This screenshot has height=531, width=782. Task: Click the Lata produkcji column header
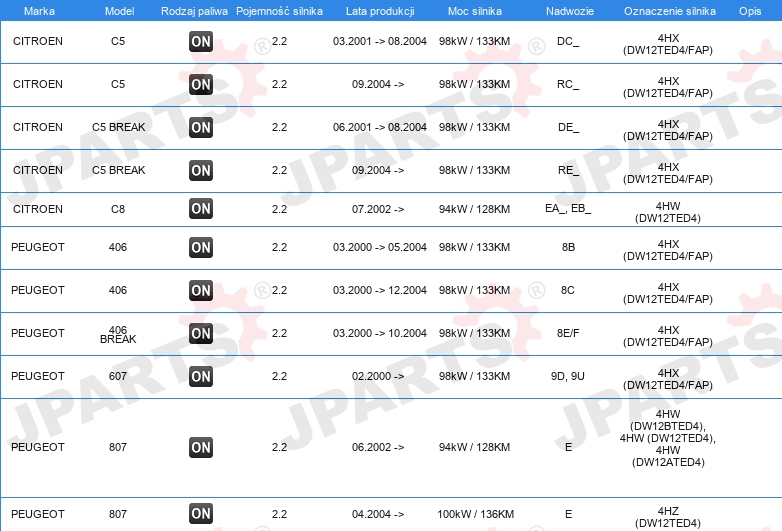(x=380, y=11)
